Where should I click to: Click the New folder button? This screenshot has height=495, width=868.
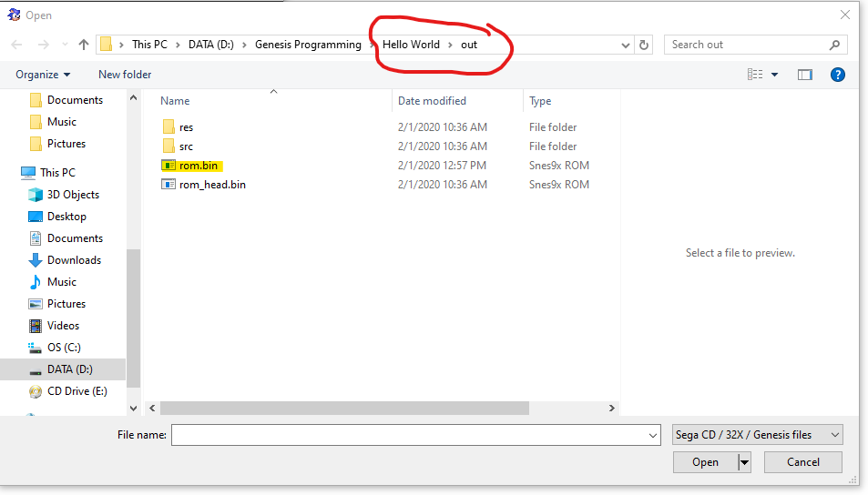pyautogui.click(x=125, y=75)
